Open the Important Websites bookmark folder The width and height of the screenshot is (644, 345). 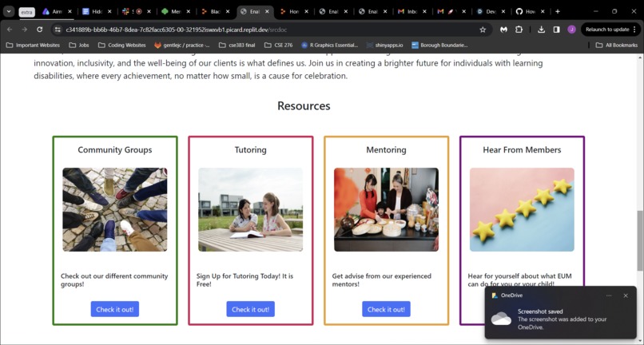33,46
